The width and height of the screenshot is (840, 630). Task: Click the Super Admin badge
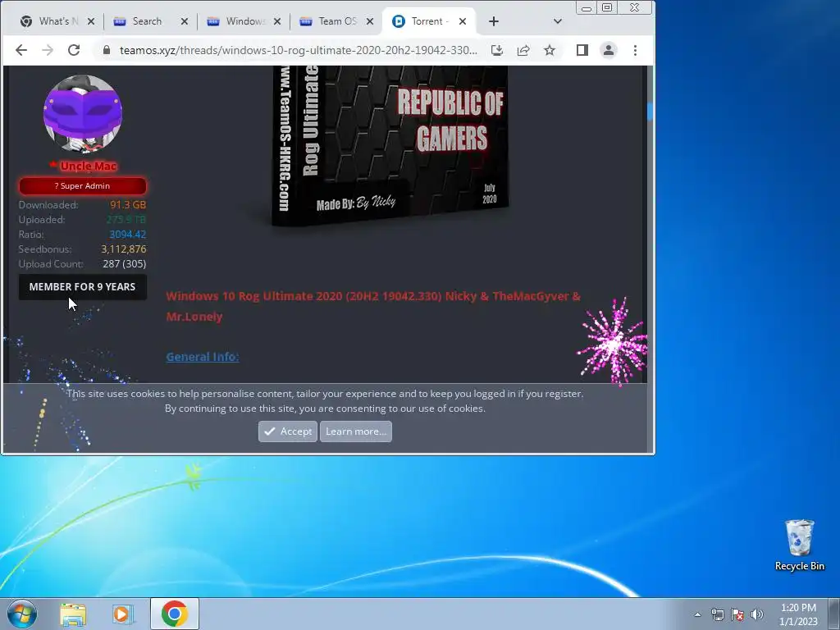pyautogui.click(x=83, y=186)
